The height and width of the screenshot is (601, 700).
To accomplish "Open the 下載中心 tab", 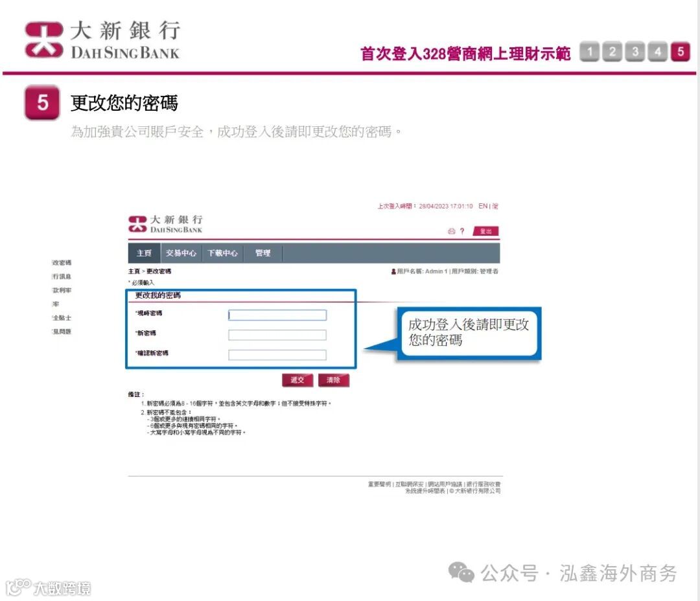I will (222, 253).
